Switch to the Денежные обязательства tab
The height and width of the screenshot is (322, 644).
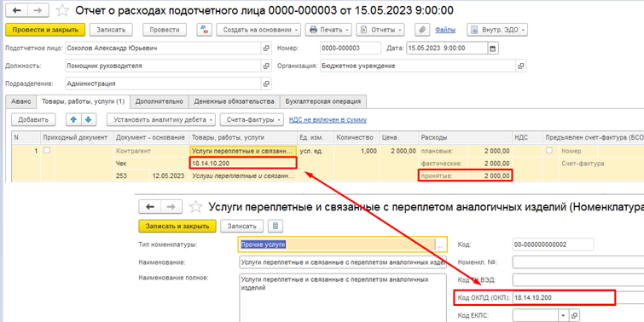(234, 101)
